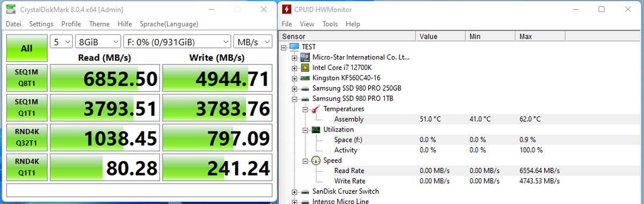Click the CPUID HWMonitor app icon
644x204 pixels.
click(287, 10)
